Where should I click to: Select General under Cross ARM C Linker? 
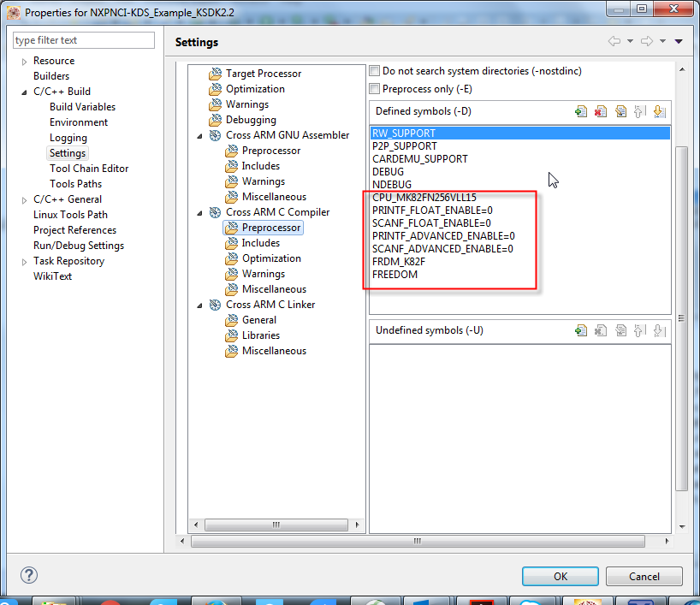pos(259,320)
